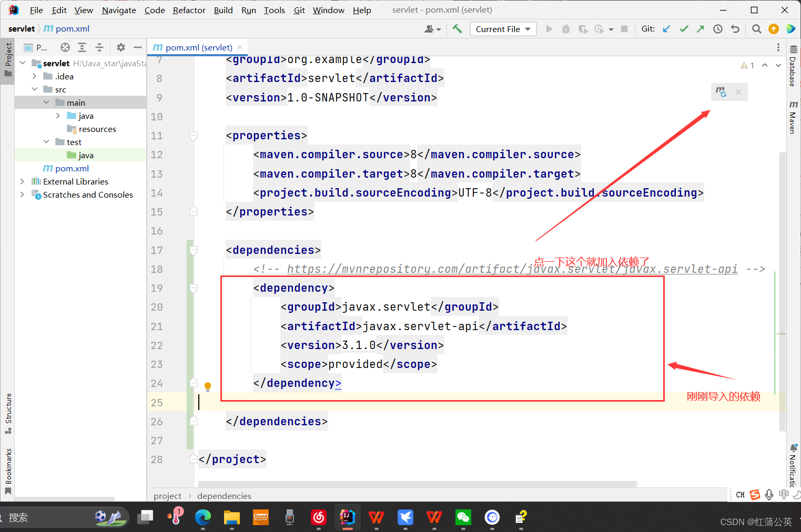Open editor tab options three-dot menu
Viewport: 801px width, 532px height.
point(778,47)
